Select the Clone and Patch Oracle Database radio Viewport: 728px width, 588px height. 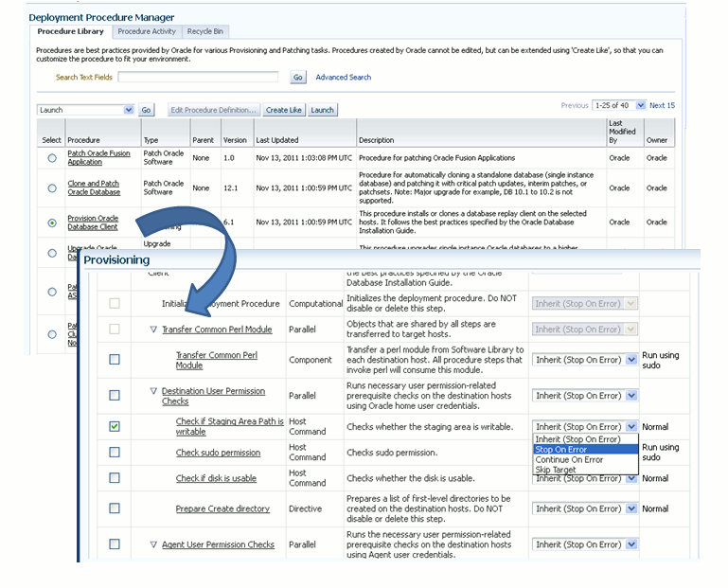52,188
